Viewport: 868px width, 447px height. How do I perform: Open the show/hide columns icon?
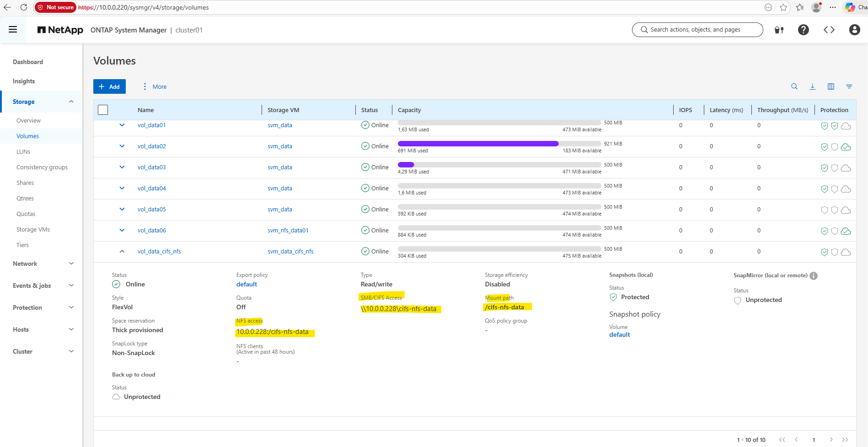(831, 86)
